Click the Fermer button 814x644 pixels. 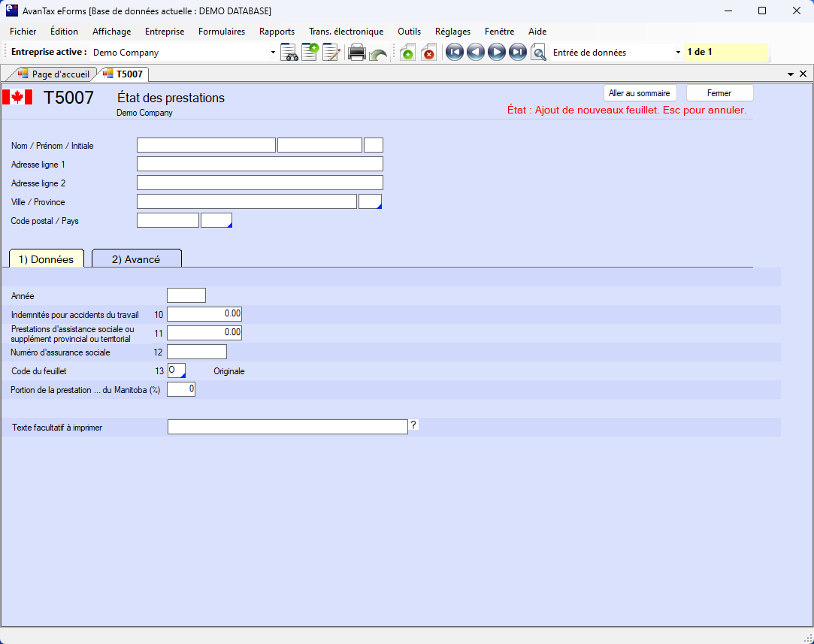(719, 93)
